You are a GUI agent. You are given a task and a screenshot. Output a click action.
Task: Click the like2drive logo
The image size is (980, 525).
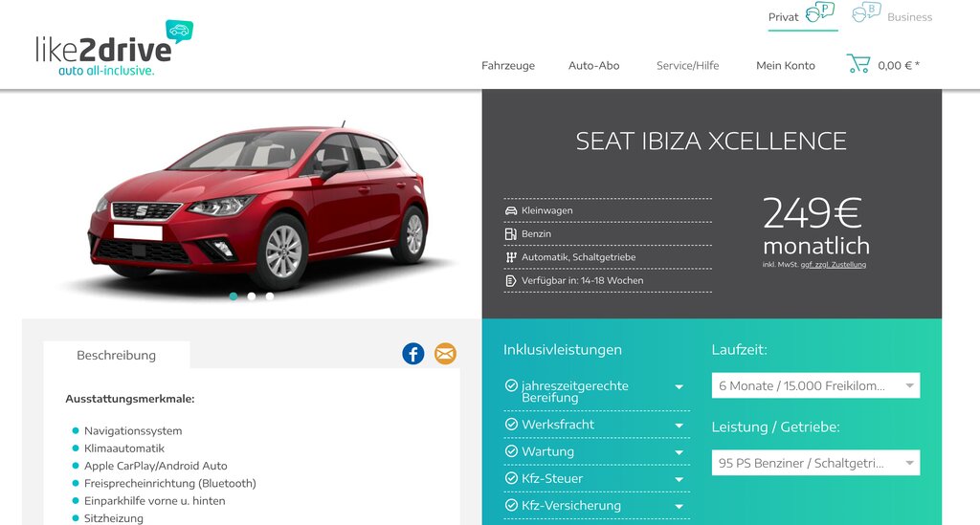pyautogui.click(x=115, y=49)
